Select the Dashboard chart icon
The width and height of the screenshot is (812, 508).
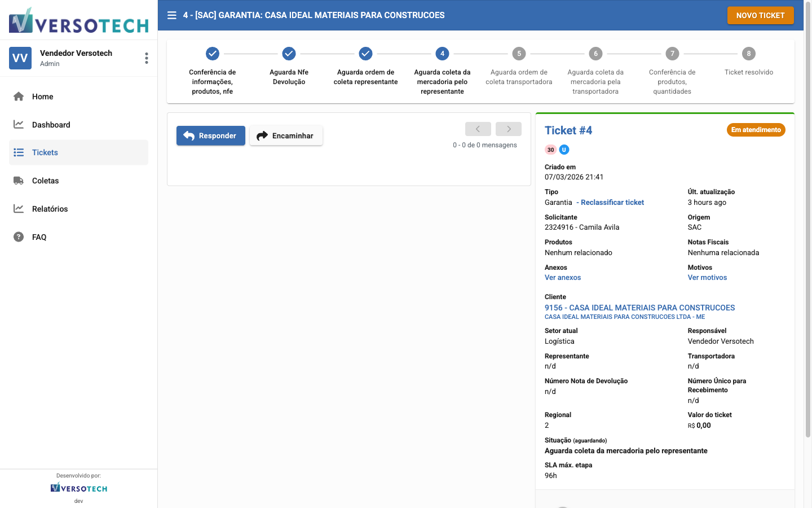pyautogui.click(x=19, y=124)
